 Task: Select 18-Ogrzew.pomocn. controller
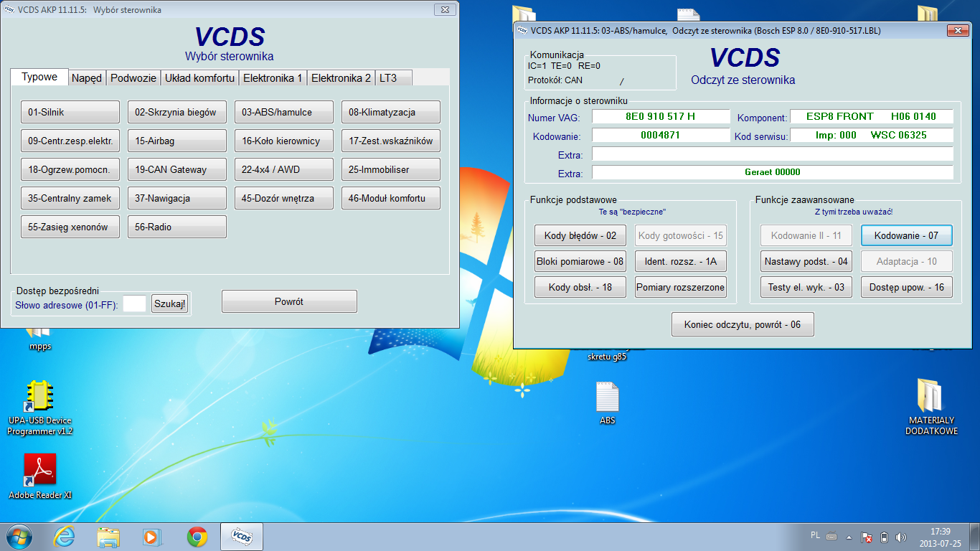pyautogui.click(x=70, y=169)
